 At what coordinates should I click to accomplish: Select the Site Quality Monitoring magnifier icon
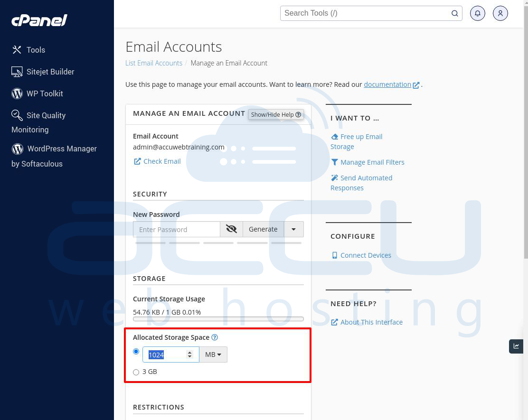tap(17, 115)
